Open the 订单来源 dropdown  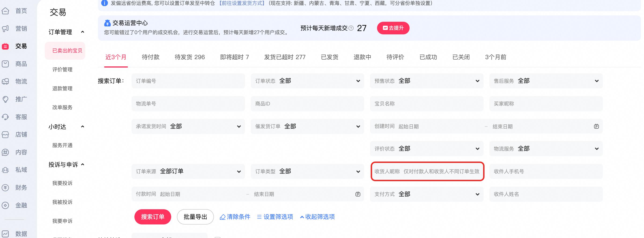[x=188, y=171]
